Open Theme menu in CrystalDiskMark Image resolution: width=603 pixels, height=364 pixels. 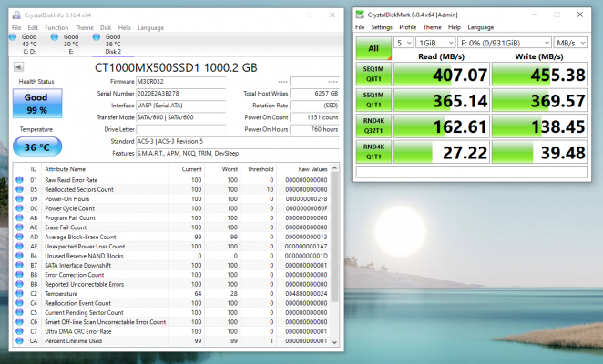click(433, 27)
